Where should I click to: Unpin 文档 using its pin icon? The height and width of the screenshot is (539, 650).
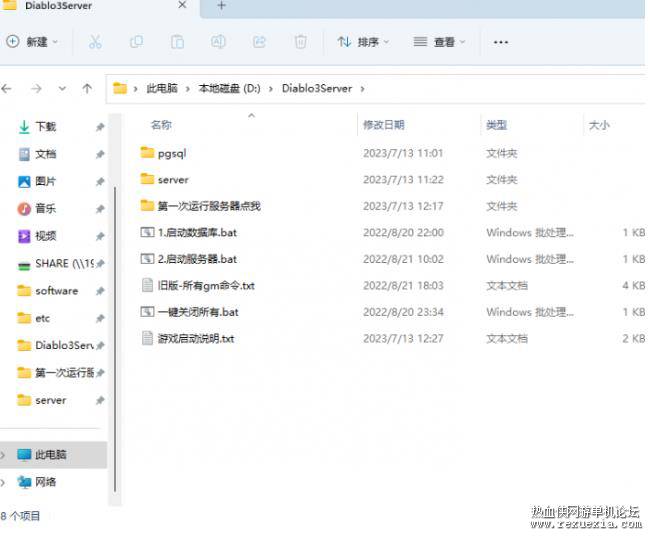(100, 154)
